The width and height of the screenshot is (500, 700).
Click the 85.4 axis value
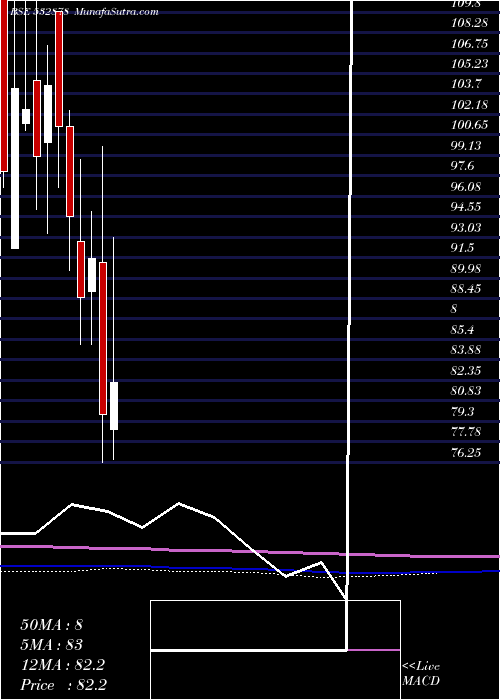[463, 331]
